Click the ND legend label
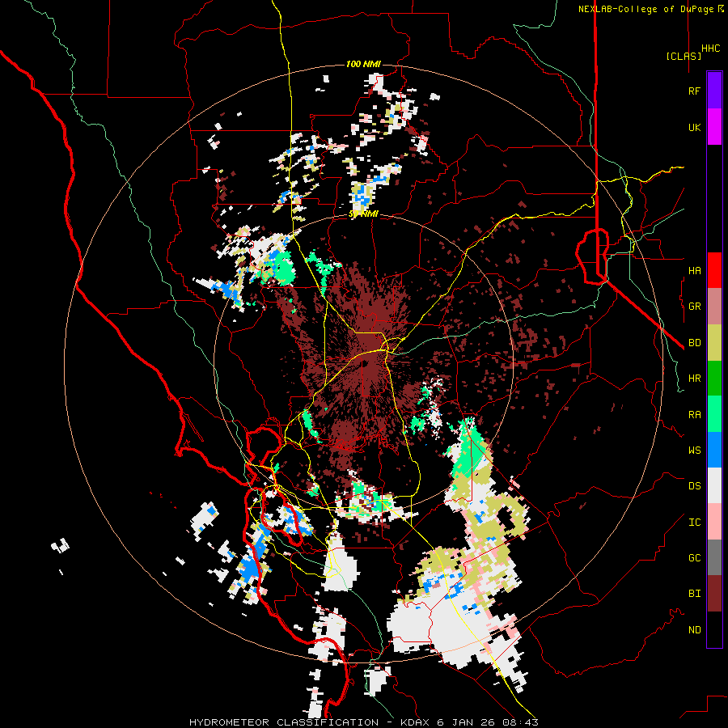This screenshot has width=728, height=728. click(x=695, y=630)
